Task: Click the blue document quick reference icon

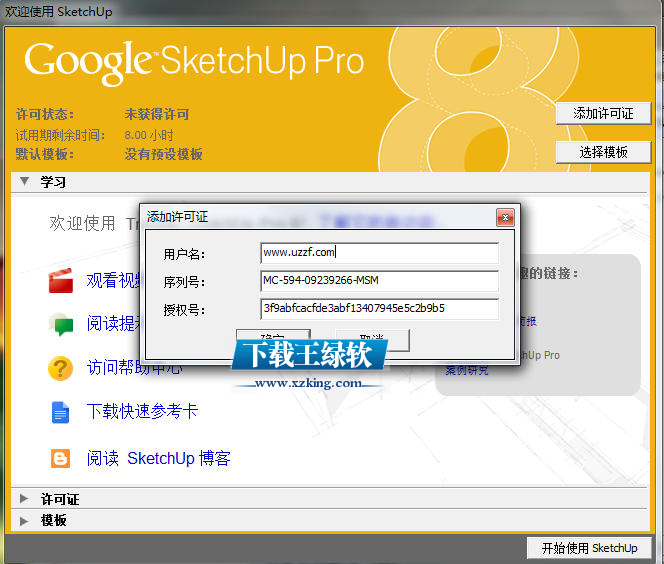Action: 60,412
